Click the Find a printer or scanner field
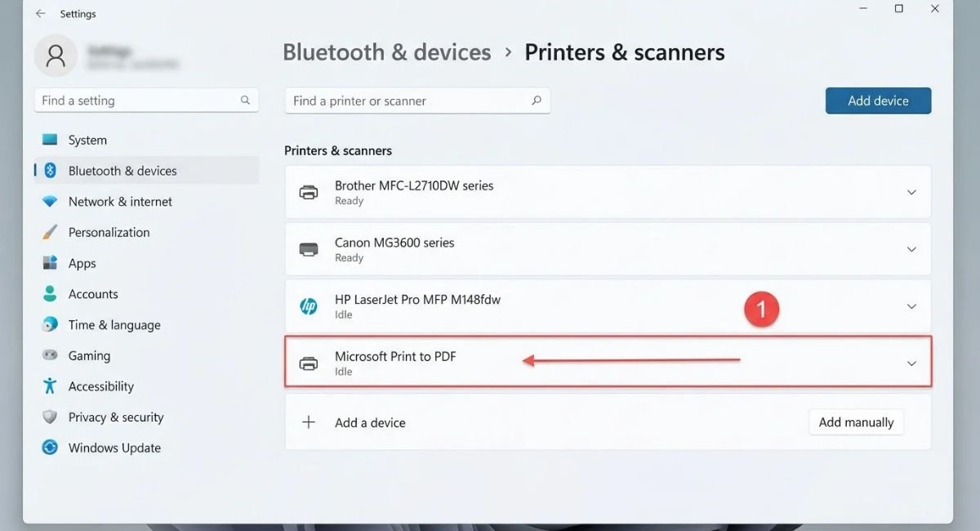Screen dimensions: 980x531 point(417,100)
